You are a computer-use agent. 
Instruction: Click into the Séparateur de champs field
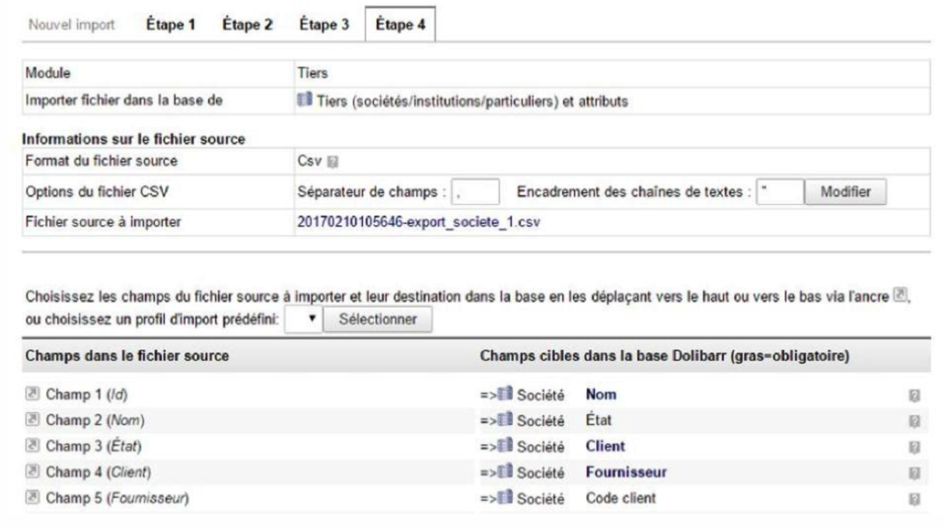tap(475, 192)
